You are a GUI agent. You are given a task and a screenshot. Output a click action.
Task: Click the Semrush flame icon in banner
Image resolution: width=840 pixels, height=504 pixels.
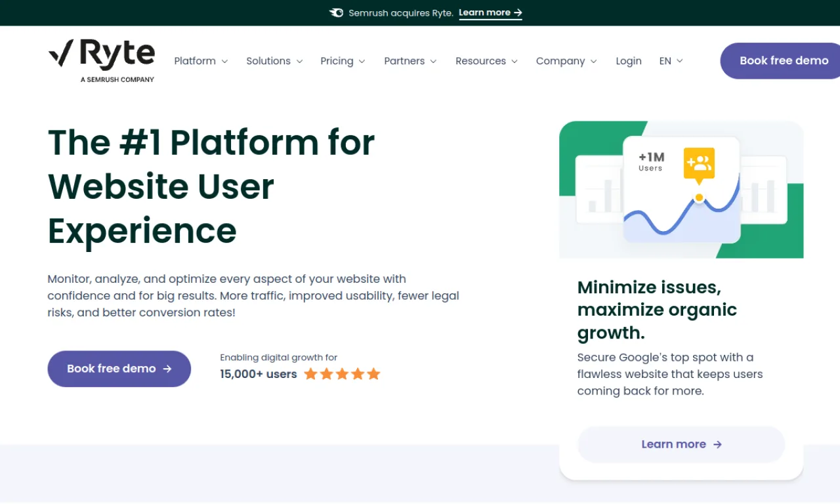(x=336, y=12)
